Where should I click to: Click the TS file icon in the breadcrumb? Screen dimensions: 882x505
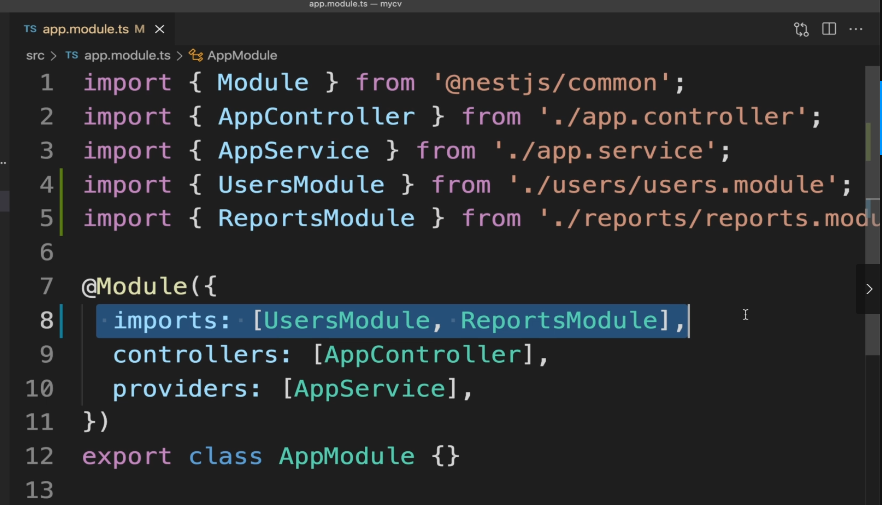coord(71,55)
